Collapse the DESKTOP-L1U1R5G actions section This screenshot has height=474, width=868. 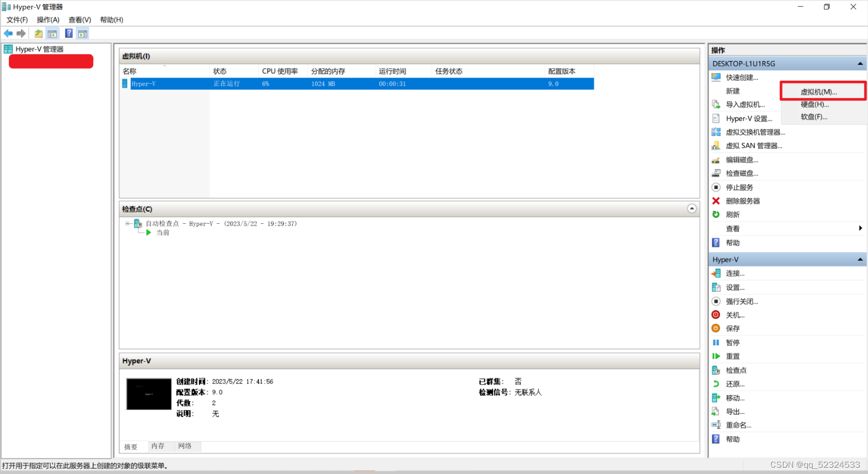[x=860, y=63]
